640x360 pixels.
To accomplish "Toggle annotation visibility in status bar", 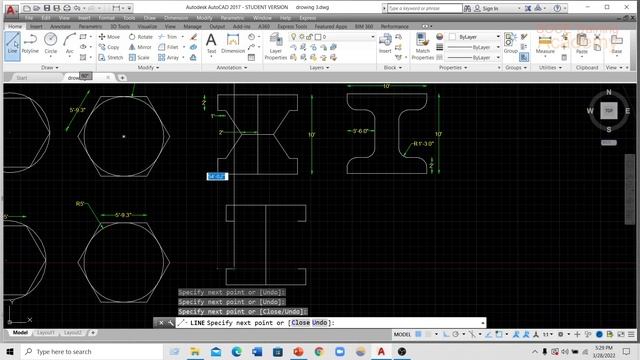I will coord(516,334).
